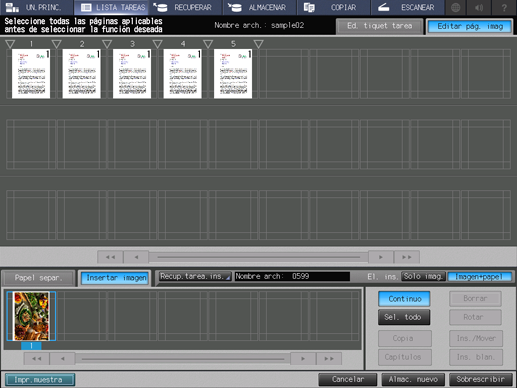This screenshot has height=388, width=517.
Task: Select insertion marker triangle between pages 2 and 3
Action: click(x=107, y=44)
